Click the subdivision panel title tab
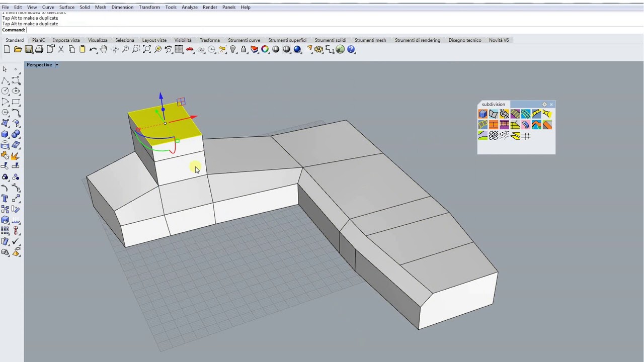644x362 pixels. coord(494,105)
